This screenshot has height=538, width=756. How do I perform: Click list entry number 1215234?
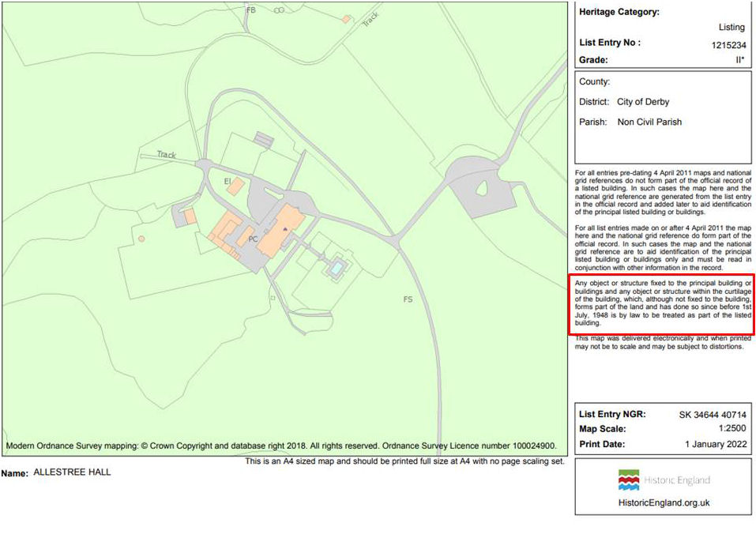[x=728, y=45]
